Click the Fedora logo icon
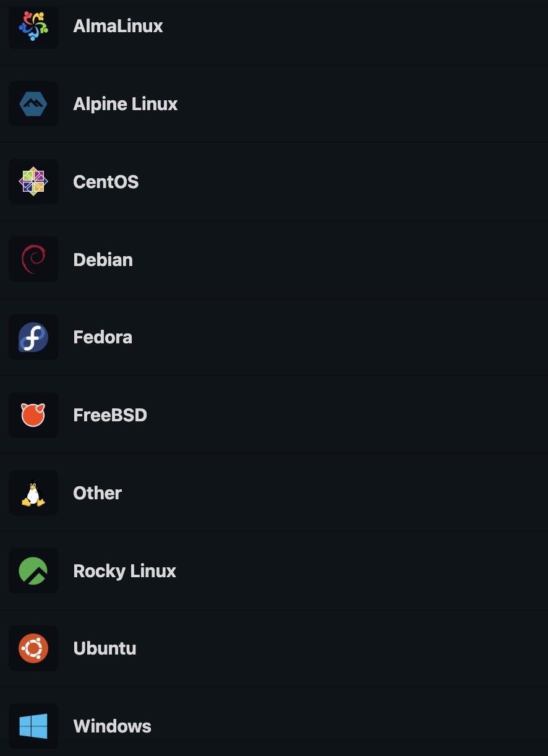Image resolution: width=548 pixels, height=756 pixels. pyautogui.click(x=33, y=337)
